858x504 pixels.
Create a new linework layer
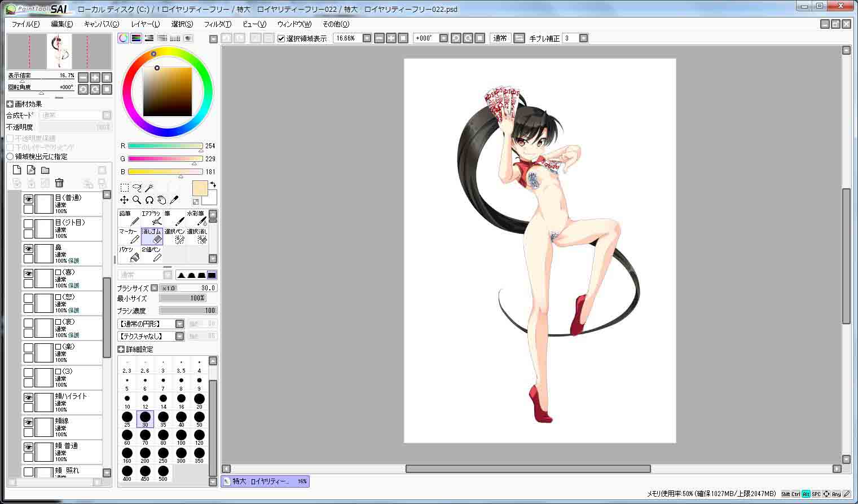coord(31,170)
